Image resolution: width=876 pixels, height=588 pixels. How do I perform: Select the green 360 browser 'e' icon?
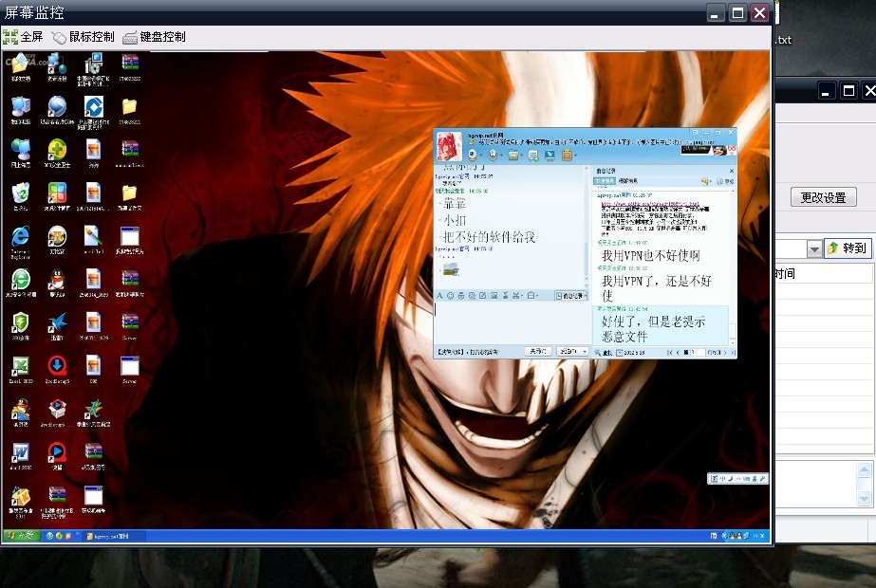click(21, 284)
